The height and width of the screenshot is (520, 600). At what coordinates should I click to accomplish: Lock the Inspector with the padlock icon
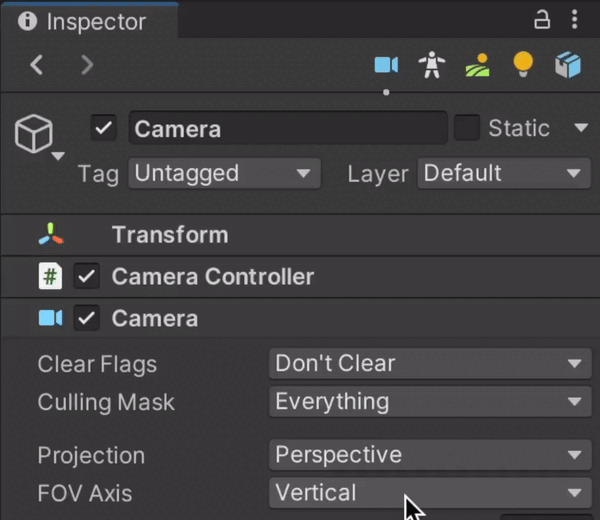pos(541,20)
